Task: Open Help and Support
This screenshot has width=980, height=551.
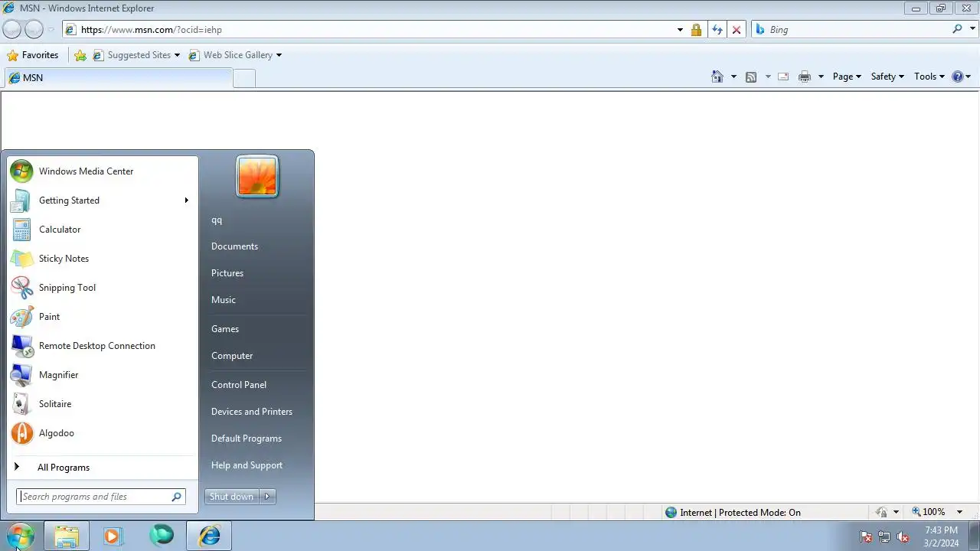Action: tap(247, 465)
